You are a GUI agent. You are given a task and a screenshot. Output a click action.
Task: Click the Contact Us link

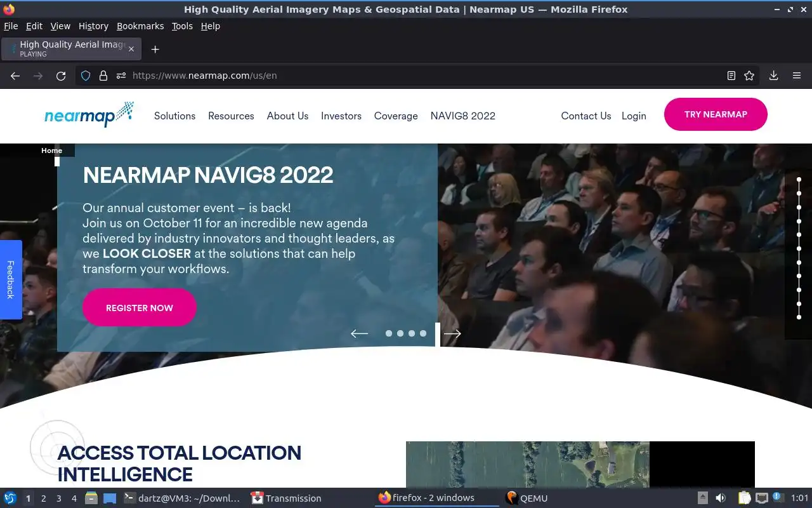pyautogui.click(x=586, y=116)
